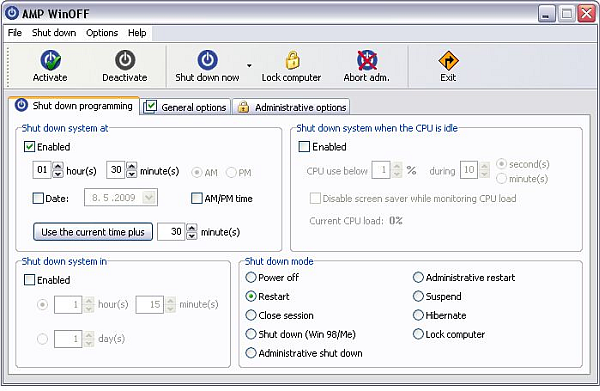Click the Shut down now icon

click(x=207, y=60)
